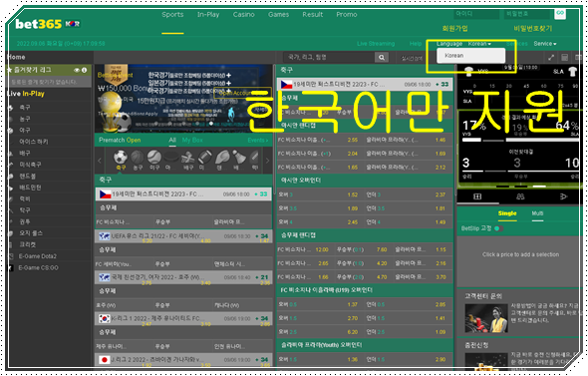This screenshot has width=588, height=376.
Task: Toggle the eye icon of 즐겨찾기 리그
Action: click(x=77, y=70)
